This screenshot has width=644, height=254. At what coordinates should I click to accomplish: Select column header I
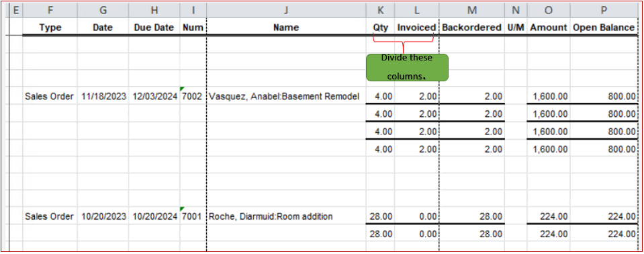click(193, 10)
